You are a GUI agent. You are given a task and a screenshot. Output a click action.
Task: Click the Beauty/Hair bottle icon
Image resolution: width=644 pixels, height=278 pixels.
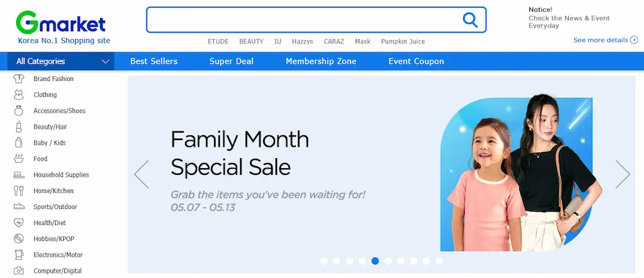[x=19, y=127]
